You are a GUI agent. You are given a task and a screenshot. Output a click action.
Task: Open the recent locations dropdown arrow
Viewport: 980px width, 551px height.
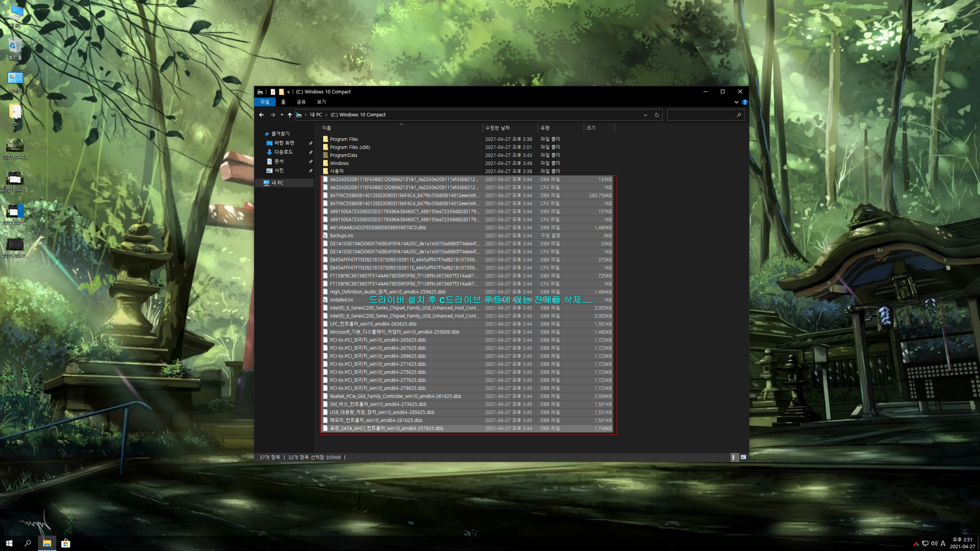click(282, 115)
